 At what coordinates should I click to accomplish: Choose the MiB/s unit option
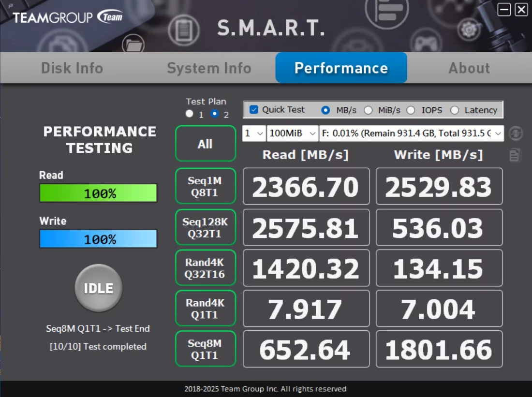(x=368, y=110)
